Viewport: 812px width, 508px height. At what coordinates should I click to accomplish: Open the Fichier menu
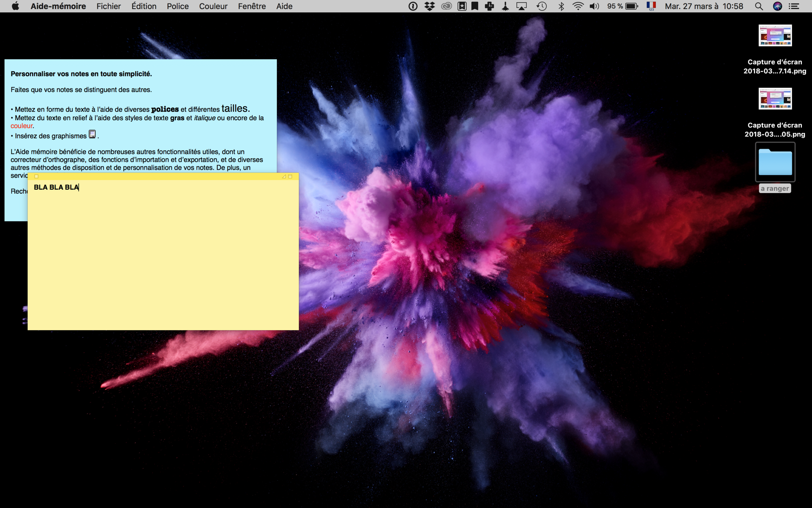coord(108,6)
